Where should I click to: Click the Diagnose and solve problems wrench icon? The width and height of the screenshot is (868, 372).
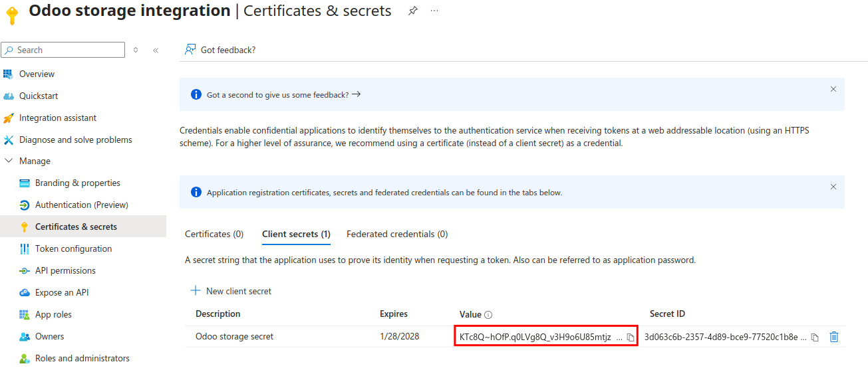pyautogui.click(x=8, y=139)
